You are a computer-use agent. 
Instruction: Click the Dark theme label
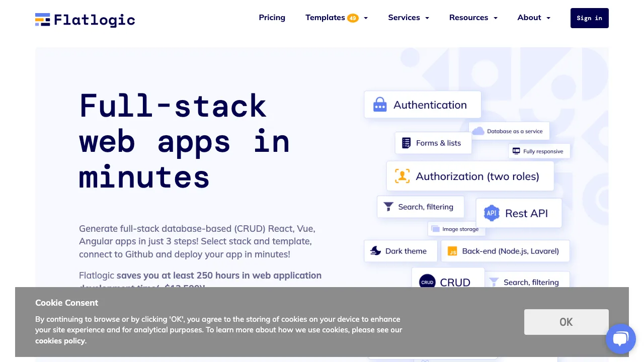[x=406, y=251]
